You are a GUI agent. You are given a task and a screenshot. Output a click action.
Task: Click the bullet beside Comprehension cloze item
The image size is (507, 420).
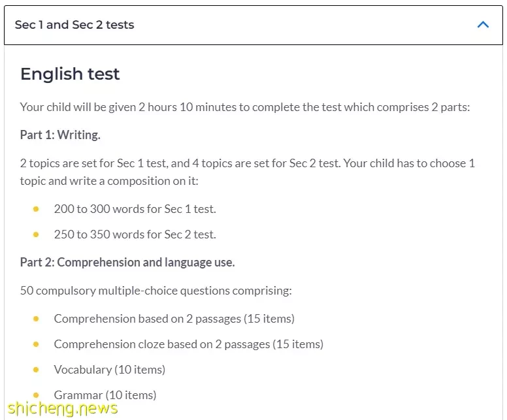click(36, 344)
